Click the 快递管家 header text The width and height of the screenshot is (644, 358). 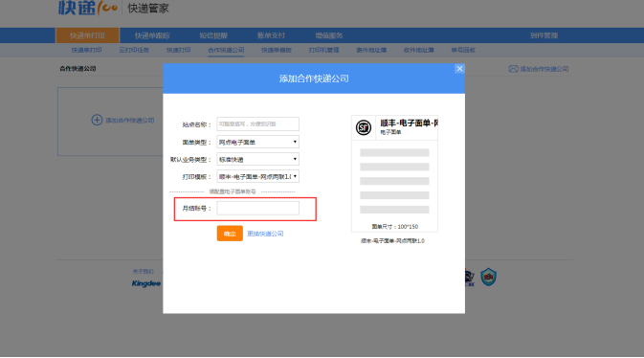click(148, 9)
